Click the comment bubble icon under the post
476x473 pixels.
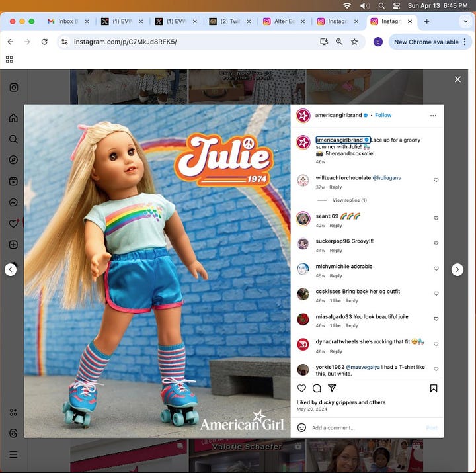click(x=317, y=388)
